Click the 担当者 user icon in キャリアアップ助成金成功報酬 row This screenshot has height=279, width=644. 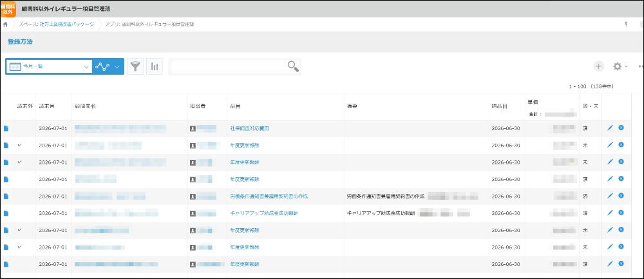point(193,214)
